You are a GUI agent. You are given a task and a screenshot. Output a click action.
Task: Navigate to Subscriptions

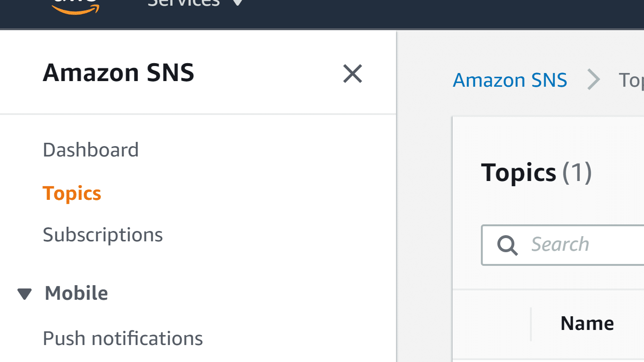pyautogui.click(x=102, y=234)
